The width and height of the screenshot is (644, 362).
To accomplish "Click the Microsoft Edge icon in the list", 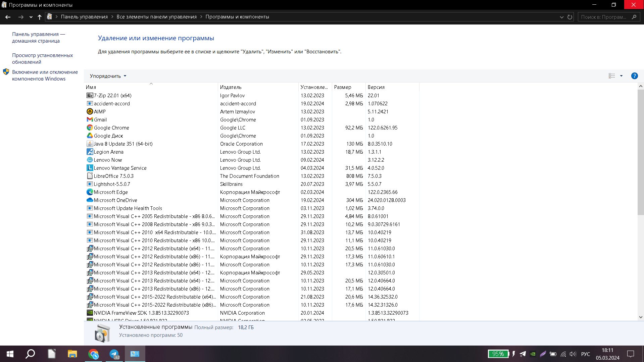I will [90, 192].
